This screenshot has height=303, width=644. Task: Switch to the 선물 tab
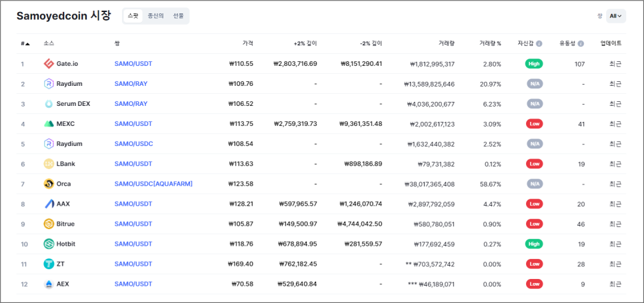[x=178, y=16]
